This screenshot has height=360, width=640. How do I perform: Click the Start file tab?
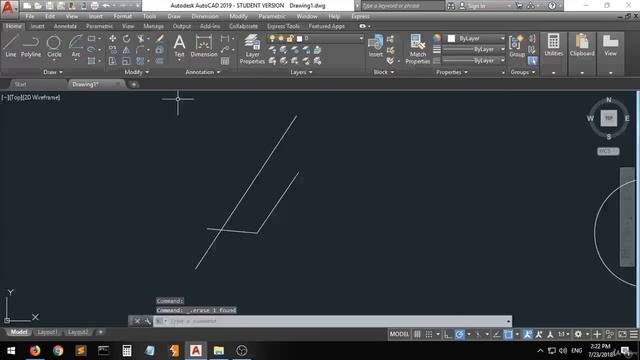click(x=20, y=84)
